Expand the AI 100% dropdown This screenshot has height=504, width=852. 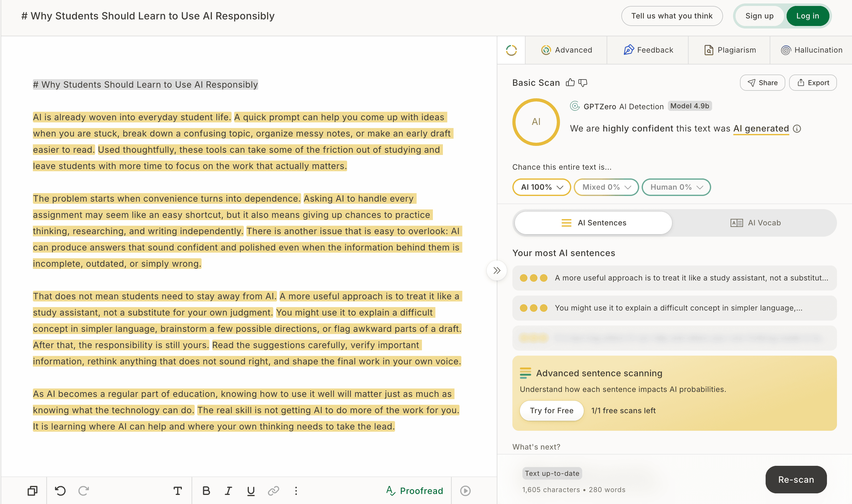pyautogui.click(x=541, y=187)
